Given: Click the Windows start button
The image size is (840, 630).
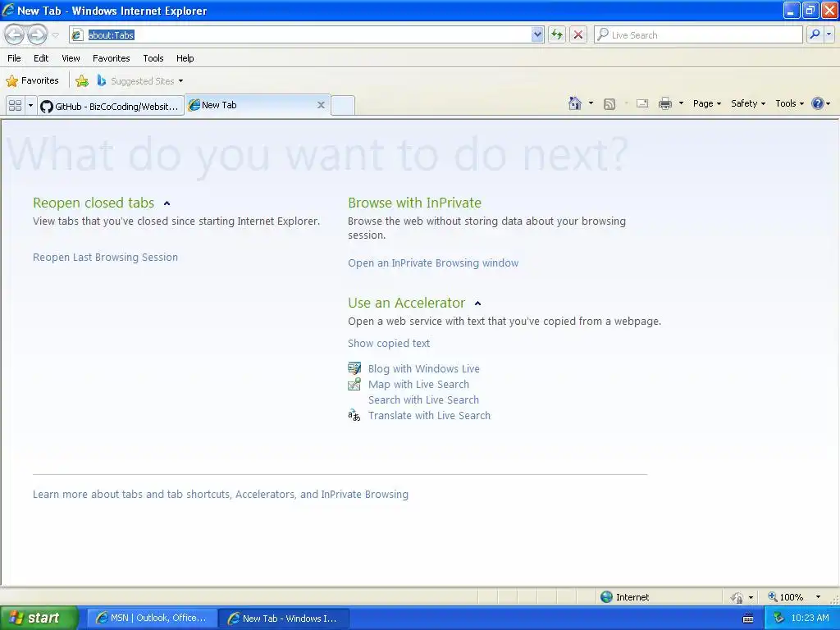Looking at the screenshot, I should point(38,619).
